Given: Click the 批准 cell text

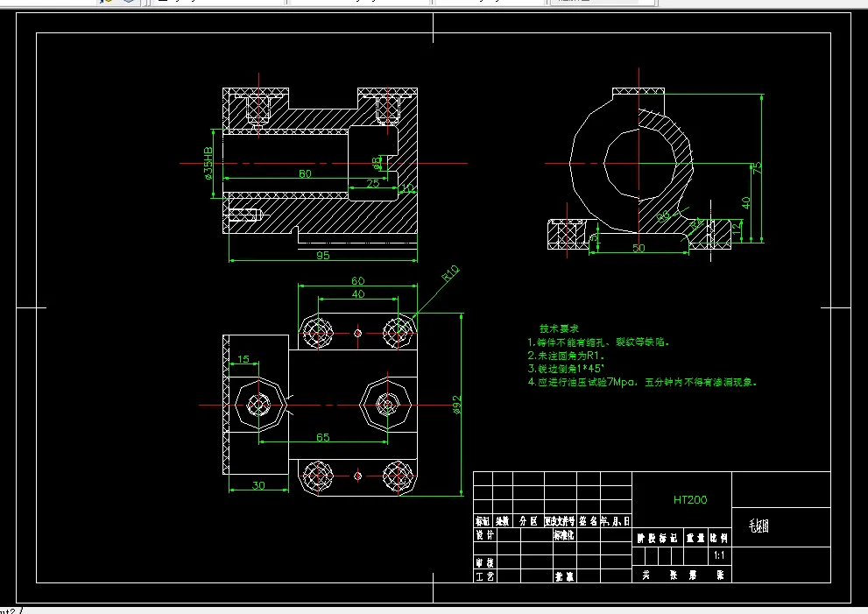Looking at the screenshot, I should tap(564, 576).
